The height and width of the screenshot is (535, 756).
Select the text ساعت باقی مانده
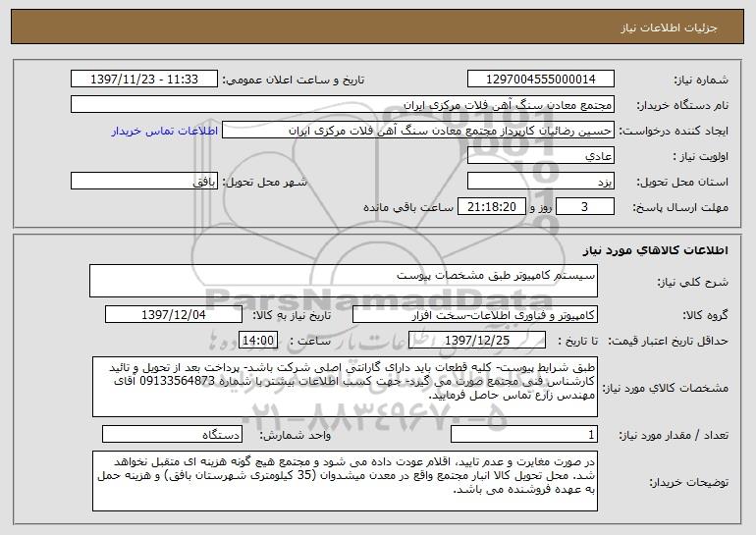click(x=407, y=207)
